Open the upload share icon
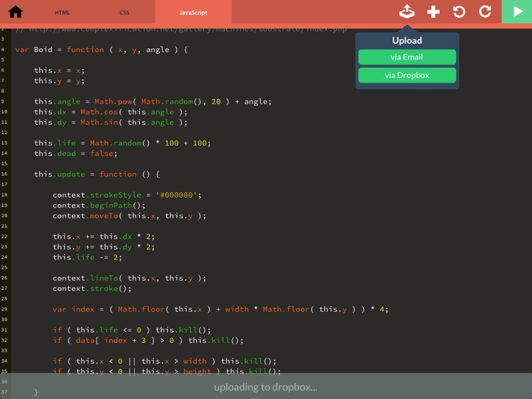Viewport: 532px width, 399px height. point(406,11)
